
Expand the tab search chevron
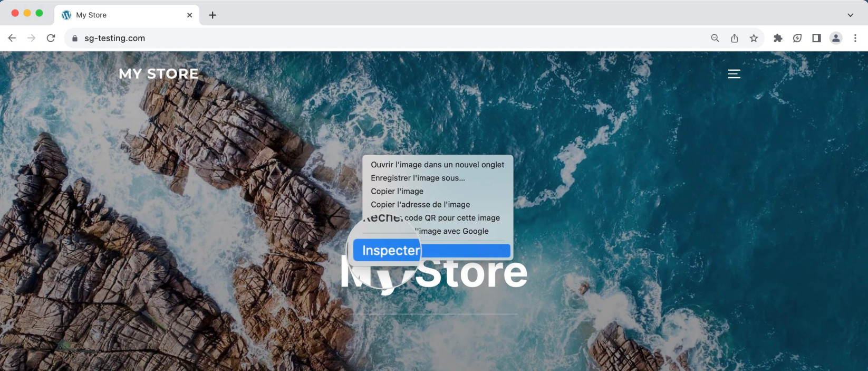(x=850, y=15)
